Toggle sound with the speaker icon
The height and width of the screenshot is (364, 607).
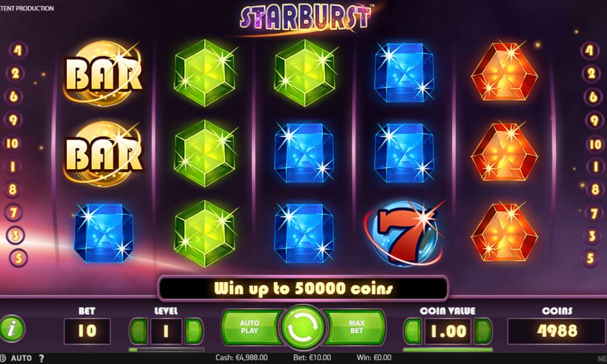pyautogui.click(x=2, y=358)
